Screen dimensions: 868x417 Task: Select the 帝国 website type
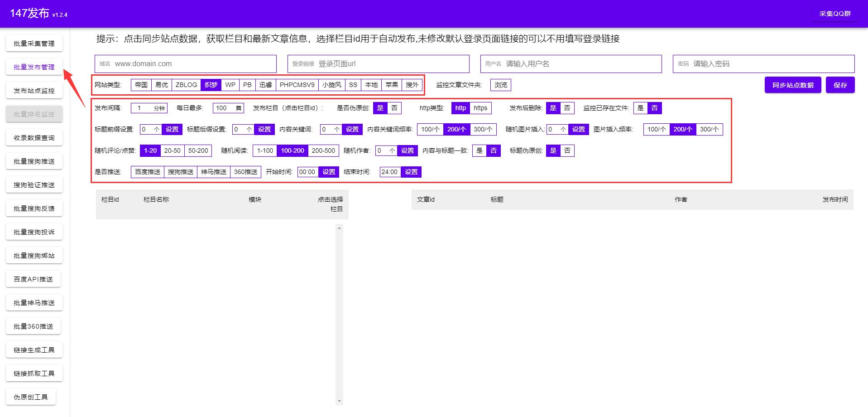[x=140, y=85]
